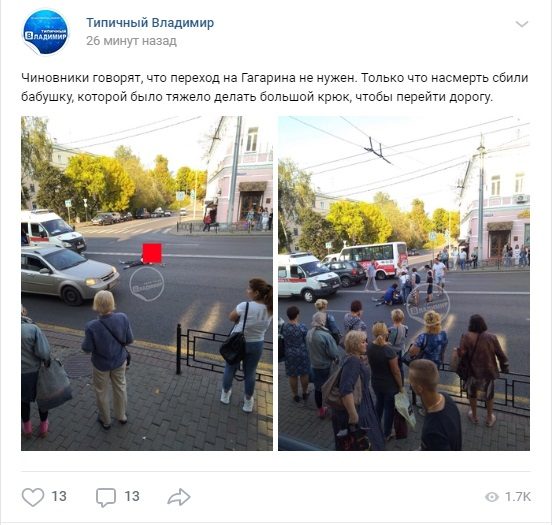The image size is (552, 525).
Task: Click the heart like icon
Action: click(x=33, y=497)
